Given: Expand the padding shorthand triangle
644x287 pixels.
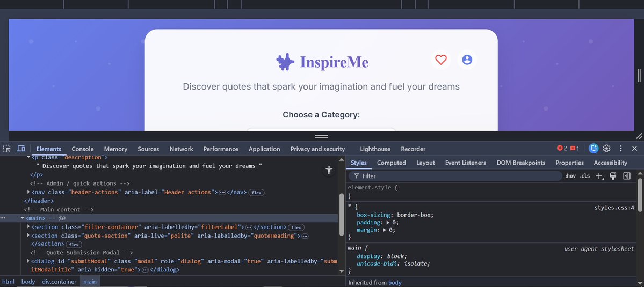Looking at the screenshot, I should tap(388, 223).
